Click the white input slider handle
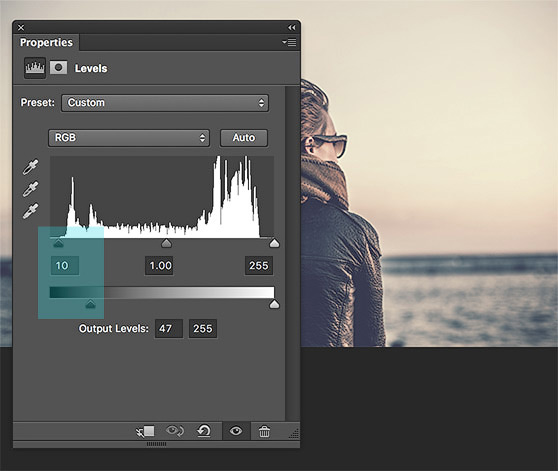The image size is (558, 471). 274,243
